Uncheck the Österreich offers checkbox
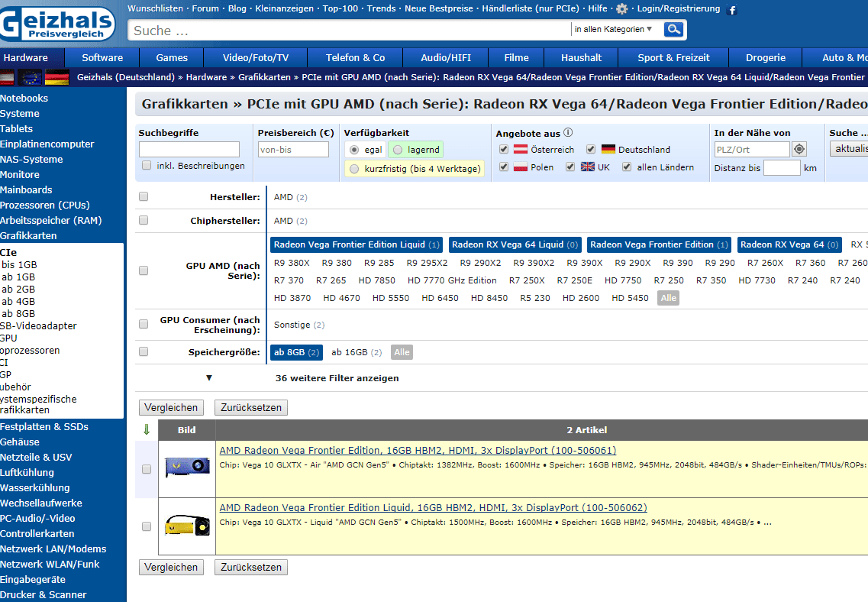868x602 pixels. (x=504, y=149)
